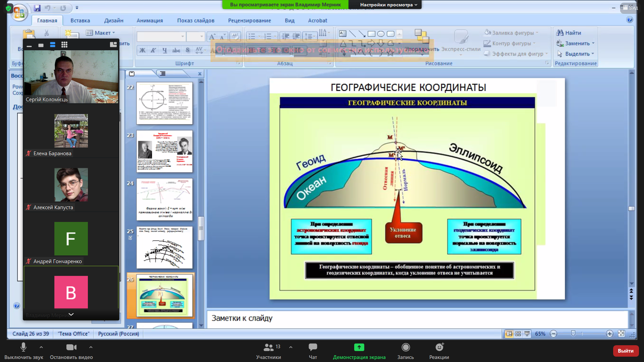
Task: Click zoom in plus on zoom slider
Action: coord(609,334)
